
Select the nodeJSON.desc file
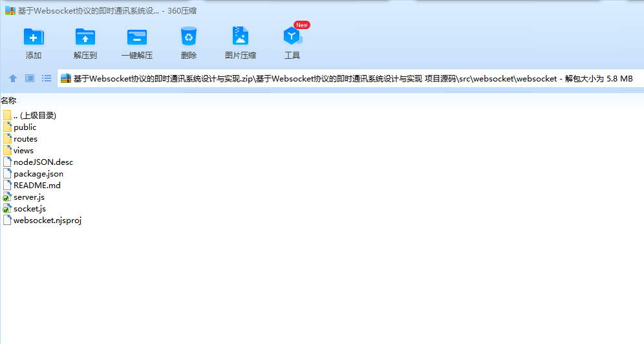click(x=38, y=162)
